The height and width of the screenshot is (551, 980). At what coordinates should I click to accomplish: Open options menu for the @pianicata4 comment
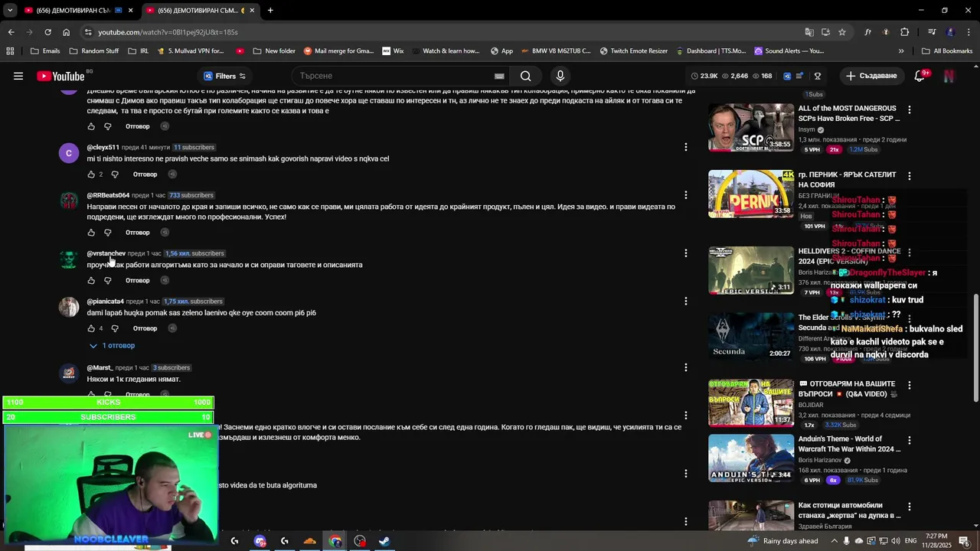pos(685,302)
